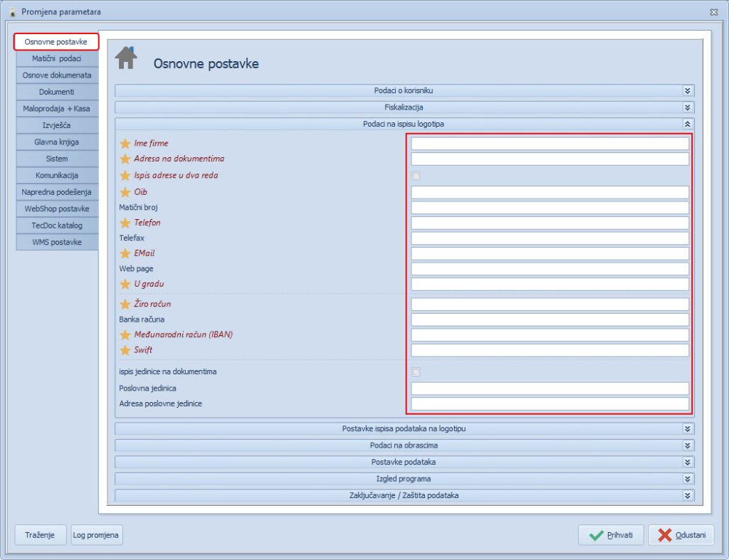Toggle ispis jedinice na dokumentima checkbox
The width and height of the screenshot is (729, 560).
point(416,371)
